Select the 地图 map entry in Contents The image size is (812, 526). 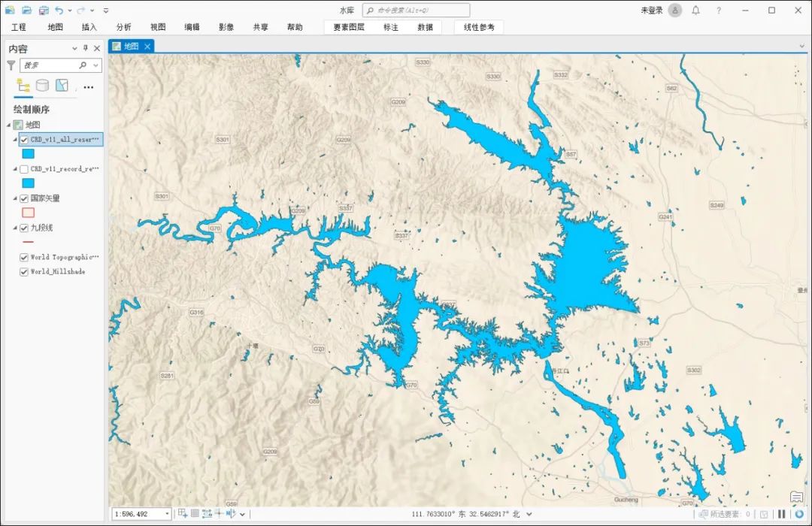point(32,125)
